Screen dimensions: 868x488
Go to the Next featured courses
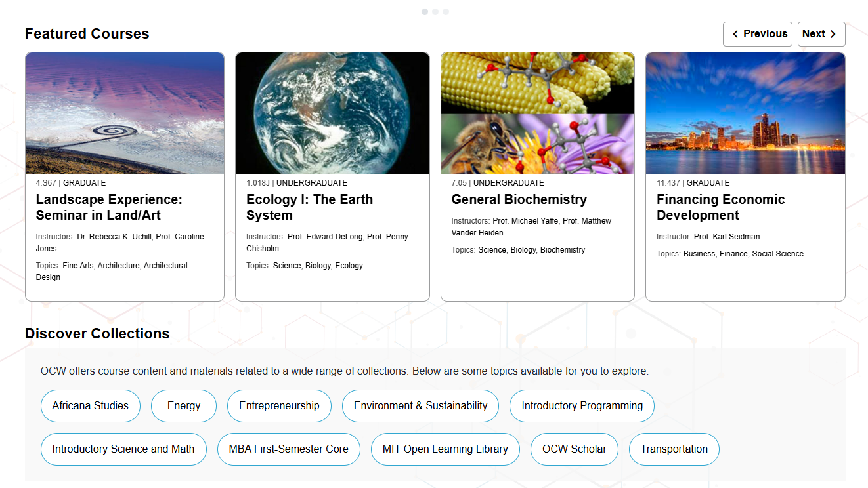click(821, 34)
